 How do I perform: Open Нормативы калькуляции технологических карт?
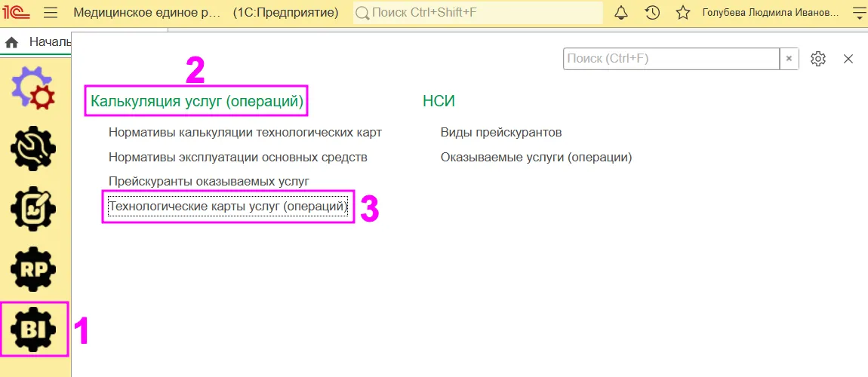tap(245, 133)
